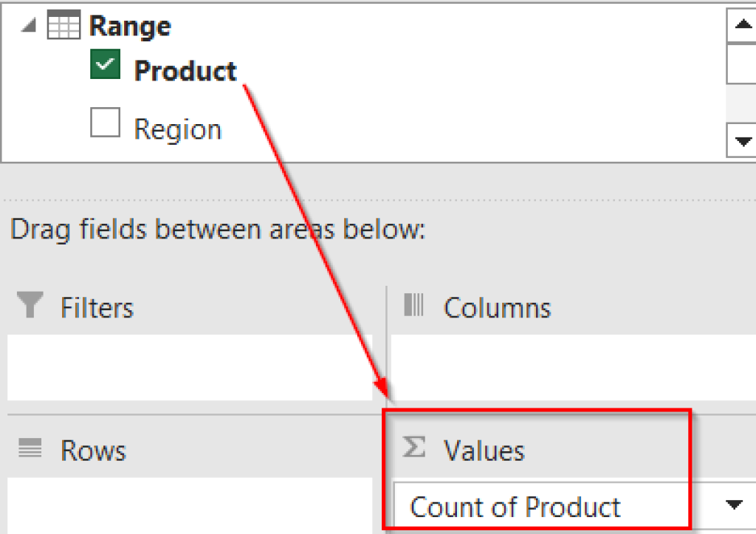Screen dimensions: 756x534
Task: Click the scroll-down arrow in the field list
Action: (744, 140)
